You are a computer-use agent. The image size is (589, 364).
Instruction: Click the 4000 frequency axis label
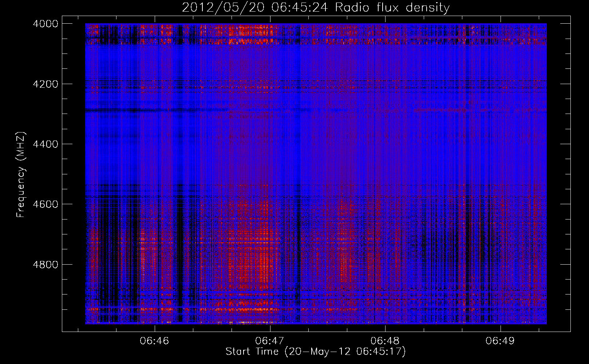pyautogui.click(x=46, y=24)
